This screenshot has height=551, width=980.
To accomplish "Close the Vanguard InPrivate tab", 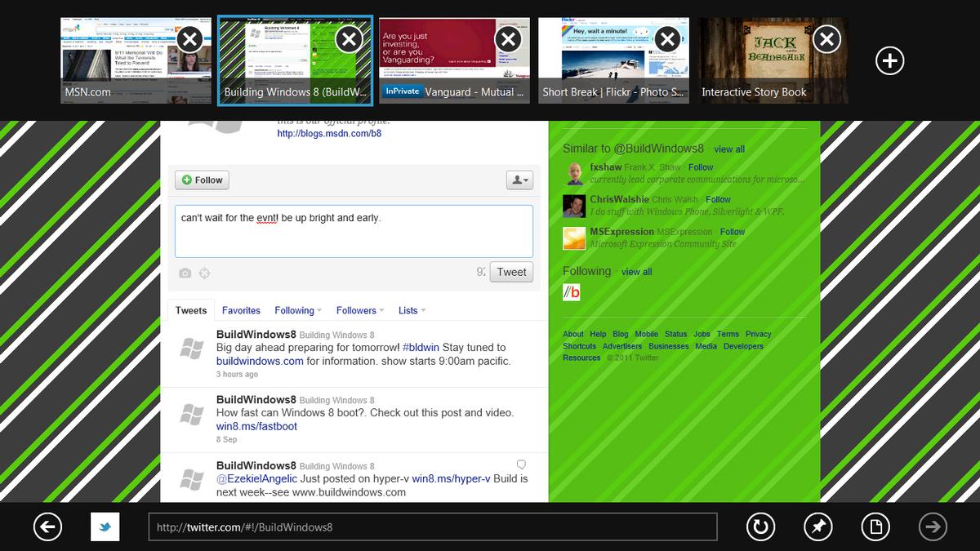I will [508, 39].
